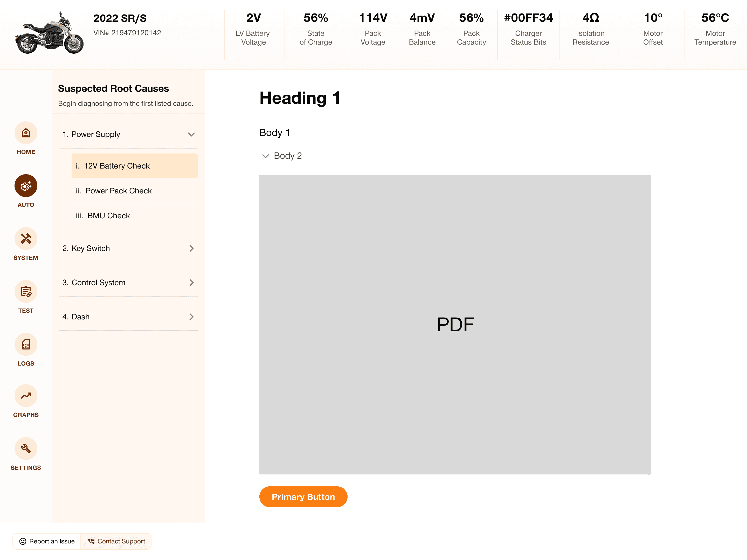
Task: Select the Power Pack Check item
Action: pos(119,191)
